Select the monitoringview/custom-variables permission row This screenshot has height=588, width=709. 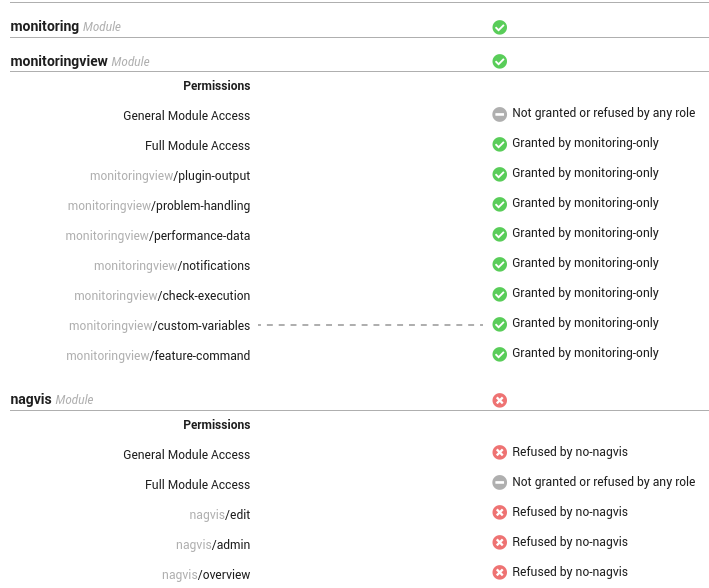[x=359, y=325]
